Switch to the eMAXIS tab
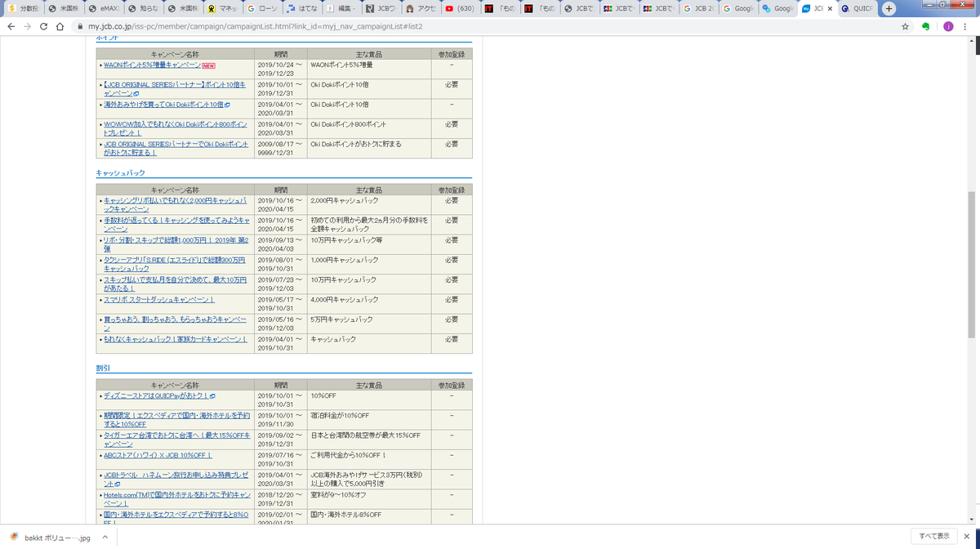The image size is (980, 549). click(103, 8)
